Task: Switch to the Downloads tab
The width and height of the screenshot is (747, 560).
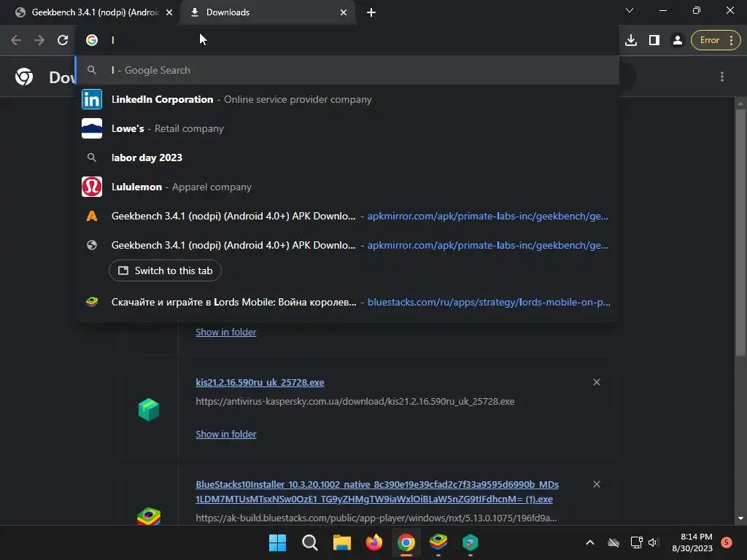Action: tap(268, 12)
